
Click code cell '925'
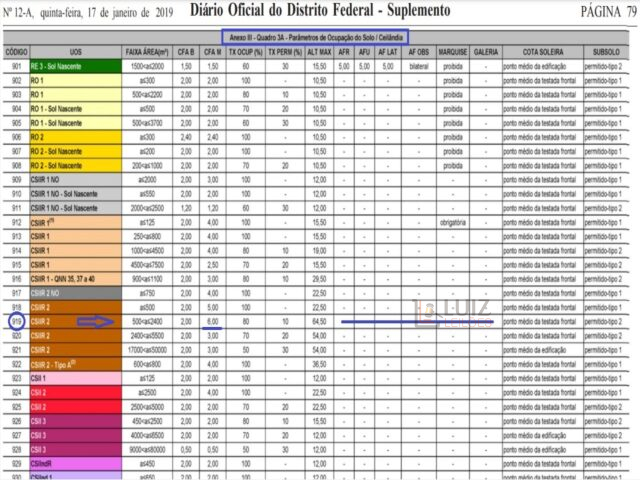coord(16,407)
